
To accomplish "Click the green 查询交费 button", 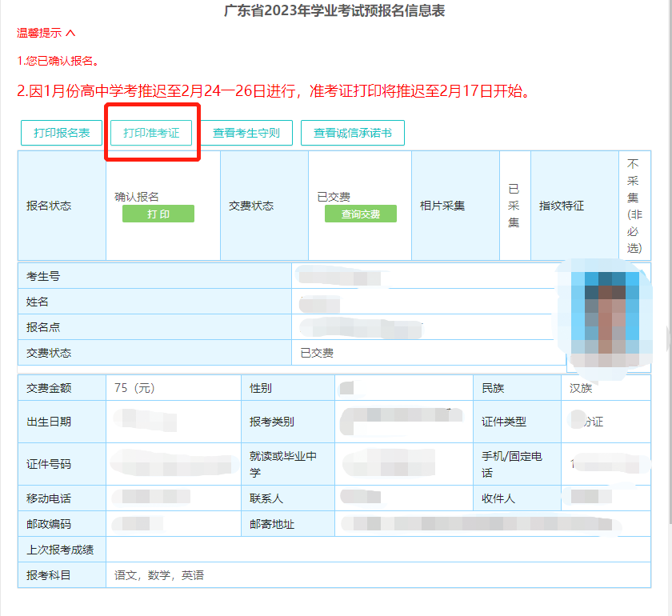I will tap(361, 214).
